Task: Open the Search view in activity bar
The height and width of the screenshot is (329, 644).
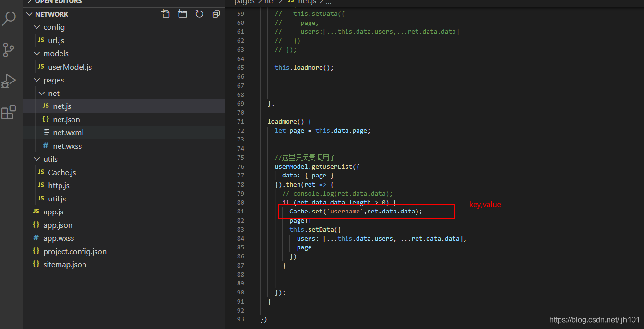Action: [9, 19]
